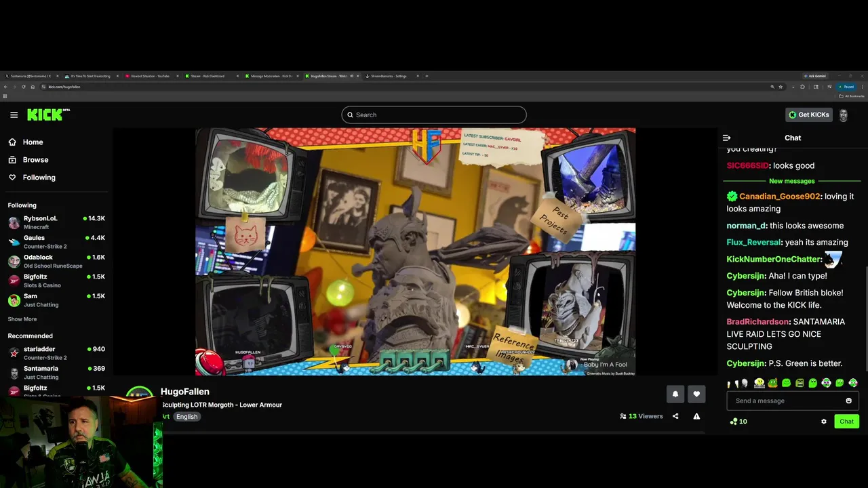This screenshot has width=868, height=488.
Task: Open the hamburger sidebar menu
Action: pyautogui.click(x=14, y=115)
